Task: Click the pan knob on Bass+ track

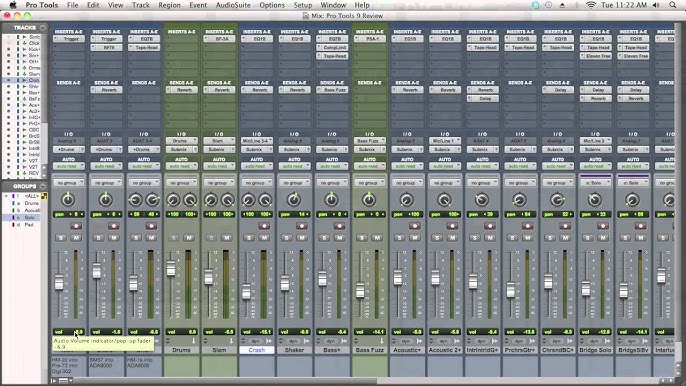Action: coord(332,200)
